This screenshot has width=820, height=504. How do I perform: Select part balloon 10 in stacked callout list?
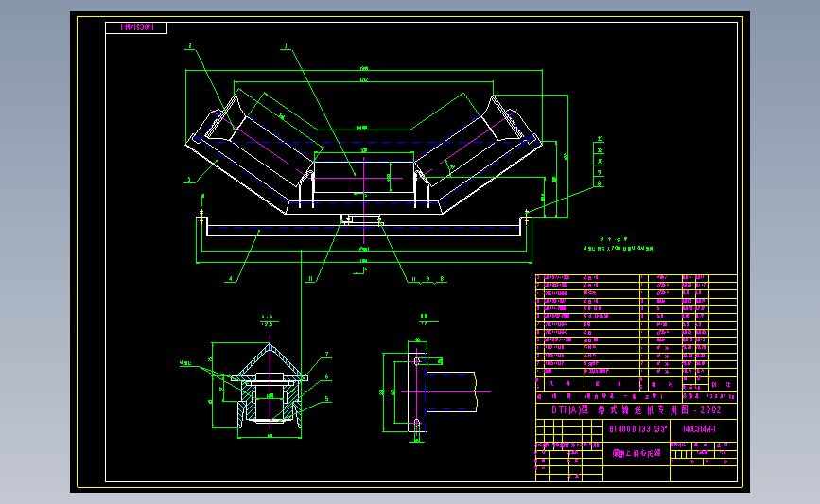pos(600,162)
